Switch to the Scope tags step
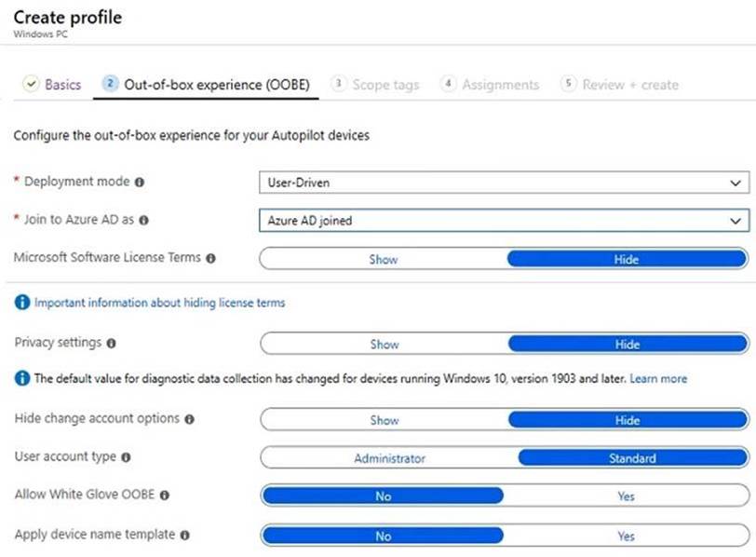 [x=375, y=85]
